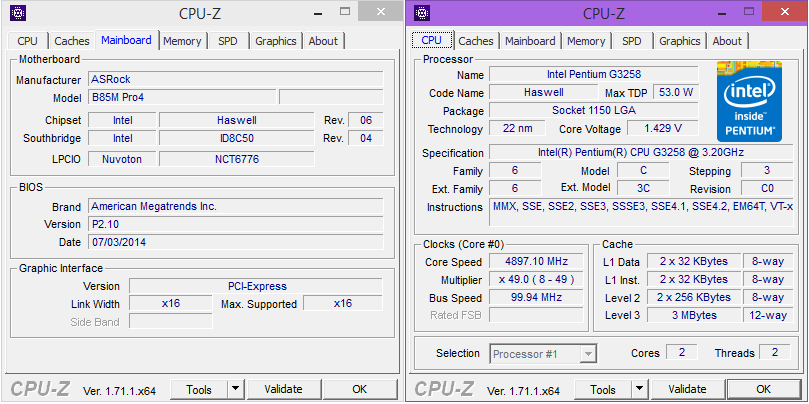Image resolution: width=809 pixels, height=404 pixels.
Task: Open Graphics tab in left window
Action: [276, 41]
